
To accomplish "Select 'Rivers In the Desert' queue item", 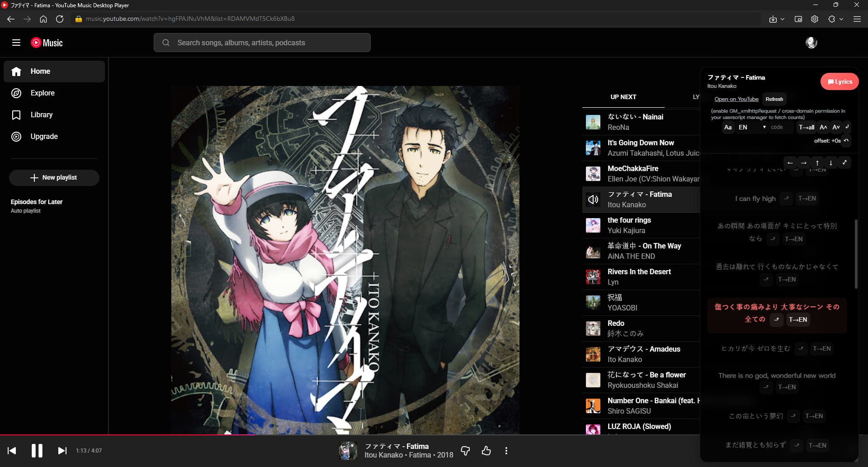I will point(641,277).
